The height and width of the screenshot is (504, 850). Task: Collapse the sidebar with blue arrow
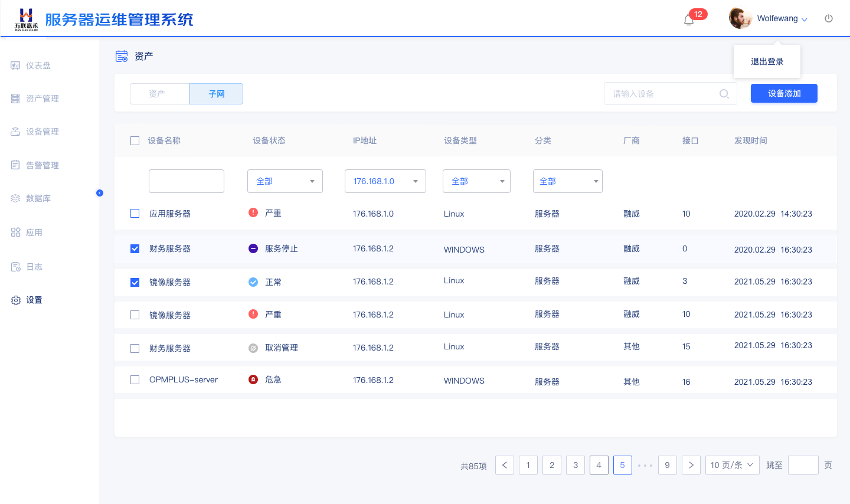click(x=100, y=193)
